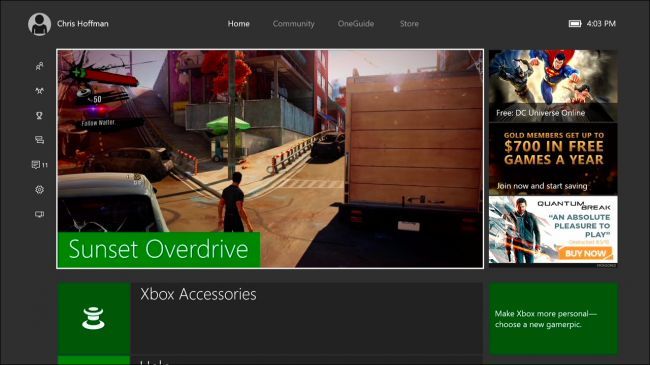Image resolution: width=650 pixels, height=365 pixels.
Task: Switch to the Community tab
Action: pos(293,24)
